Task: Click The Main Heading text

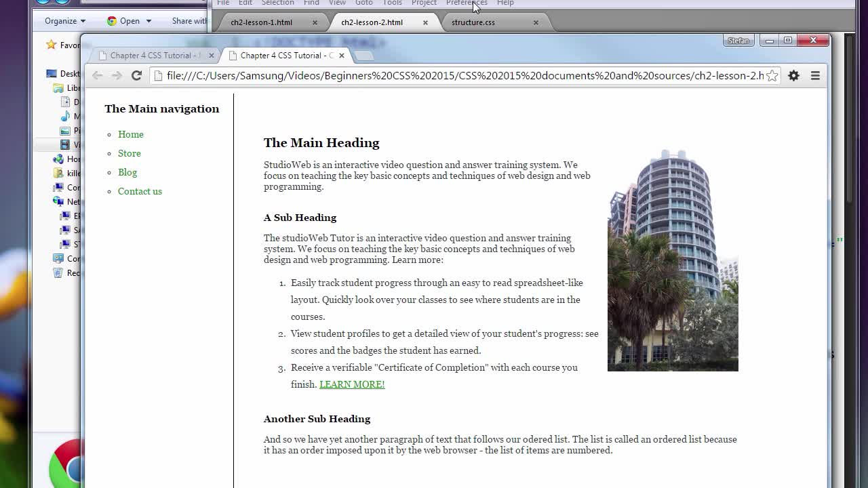Action: (x=321, y=142)
